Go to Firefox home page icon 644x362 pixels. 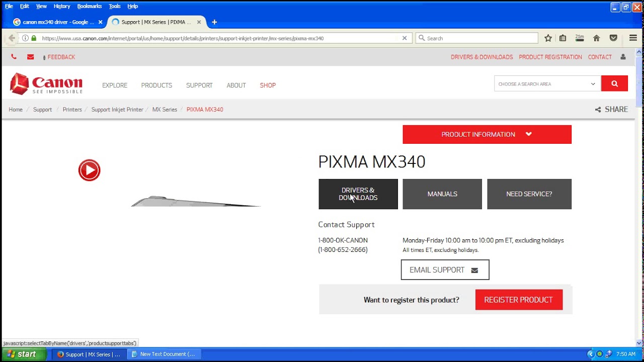597,38
